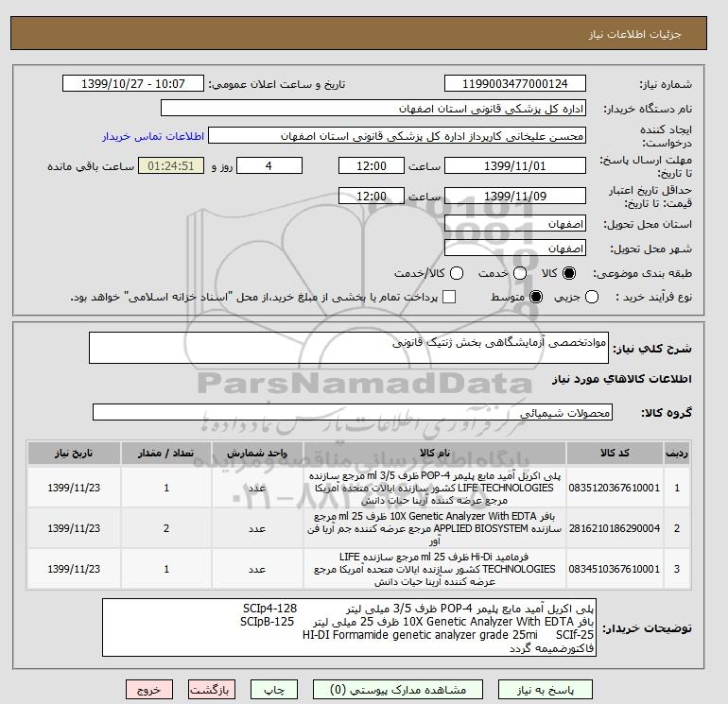Click delivery city field اصفهان
This screenshot has width=728, height=704.
point(515,249)
